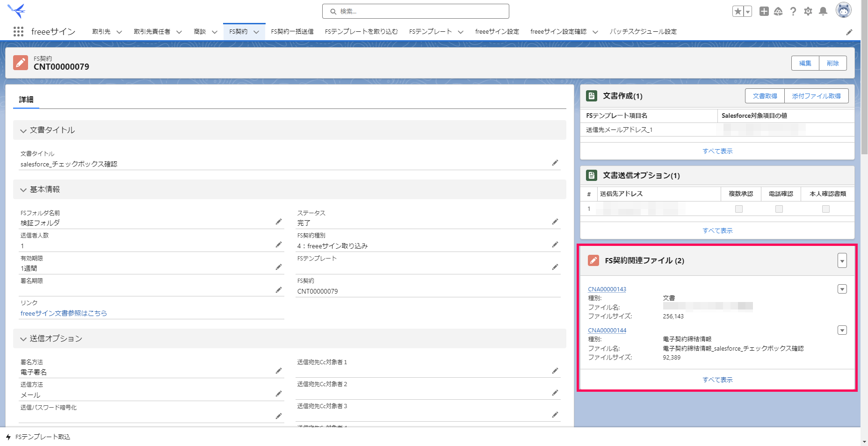Edit the FS契約種別 field pencil
Viewport: 868px width, 446px height.
[x=555, y=245]
